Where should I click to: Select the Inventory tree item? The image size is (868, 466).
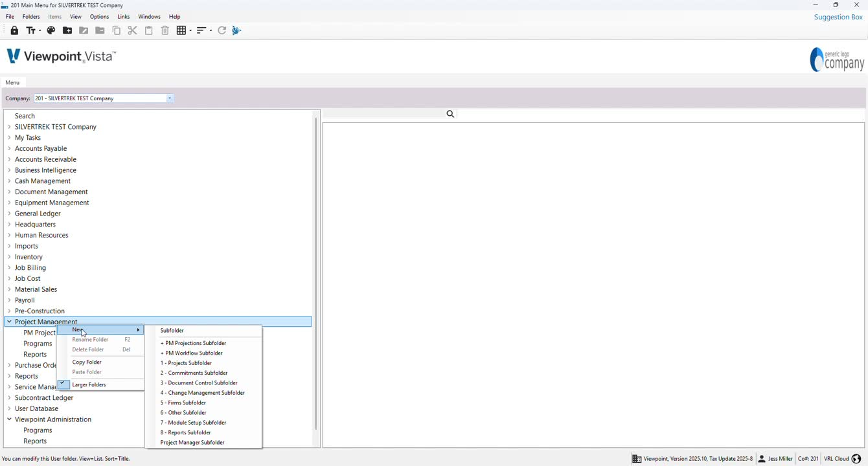point(29,257)
